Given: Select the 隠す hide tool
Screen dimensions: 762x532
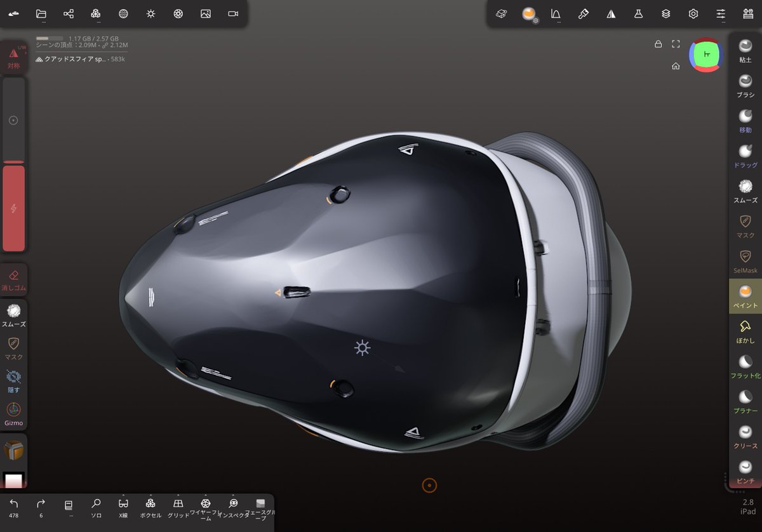Looking at the screenshot, I should pos(13,381).
